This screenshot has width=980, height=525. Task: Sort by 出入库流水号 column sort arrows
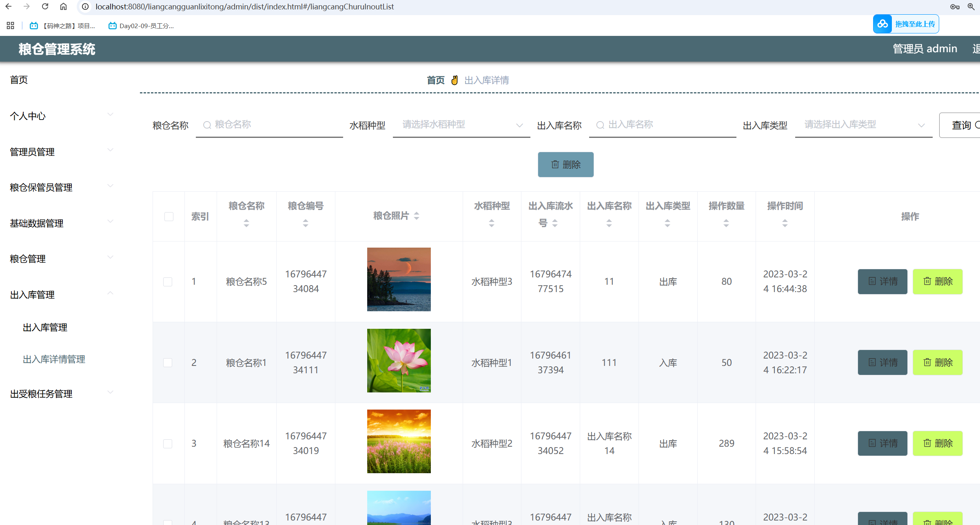pyautogui.click(x=555, y=223)
